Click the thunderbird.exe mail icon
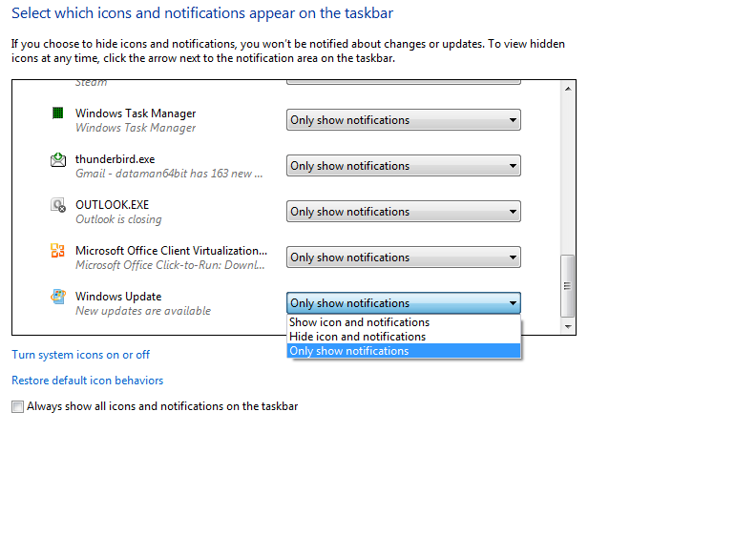 tap(58, 159)
